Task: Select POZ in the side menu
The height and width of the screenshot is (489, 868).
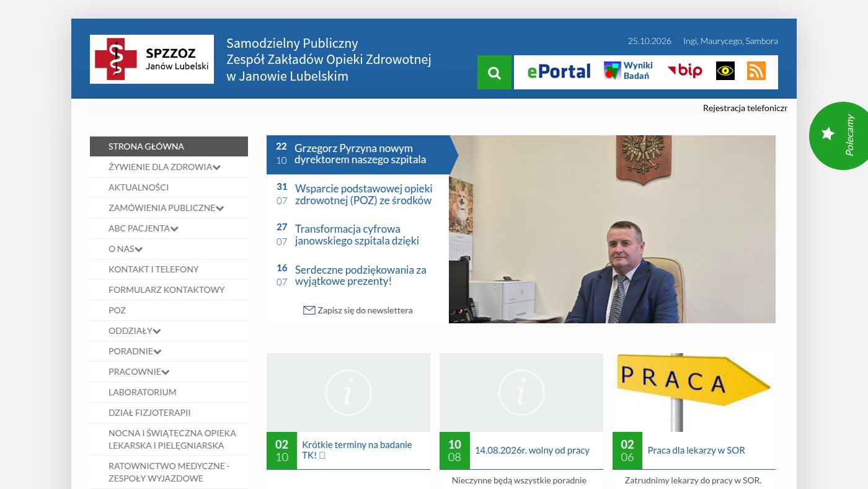Action: tap(169, 310)
